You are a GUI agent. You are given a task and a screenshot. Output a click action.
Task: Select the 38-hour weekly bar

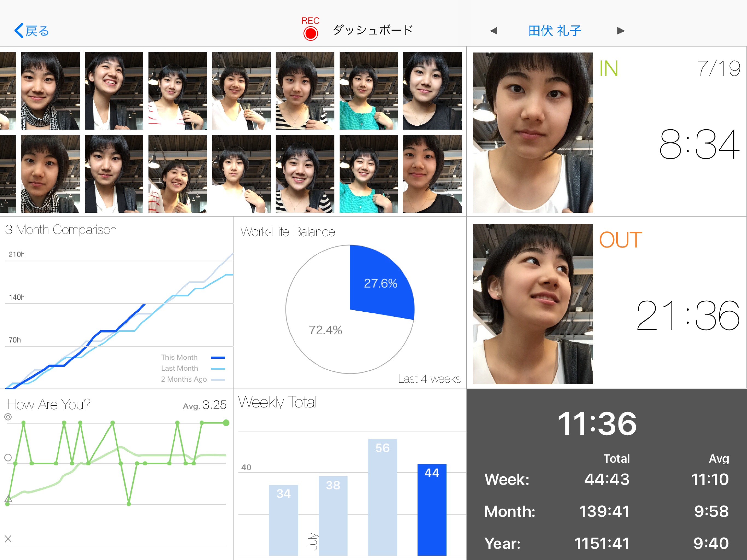pos(333,516)
